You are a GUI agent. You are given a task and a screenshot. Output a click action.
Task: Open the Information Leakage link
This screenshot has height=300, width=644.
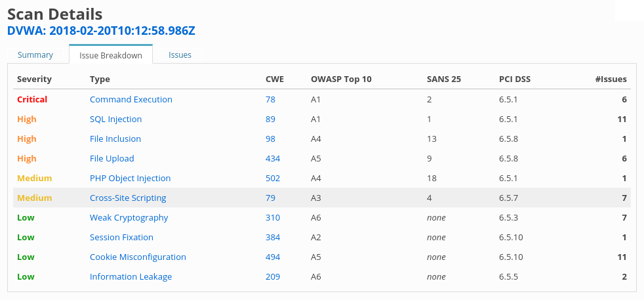point(131,277)
